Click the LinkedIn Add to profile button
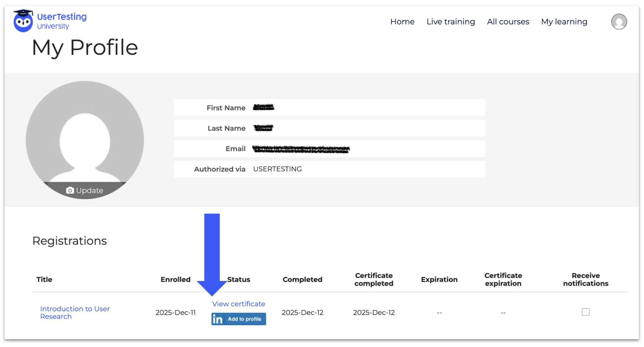Screen dimensions: 644x347 [x=239, y=319]
